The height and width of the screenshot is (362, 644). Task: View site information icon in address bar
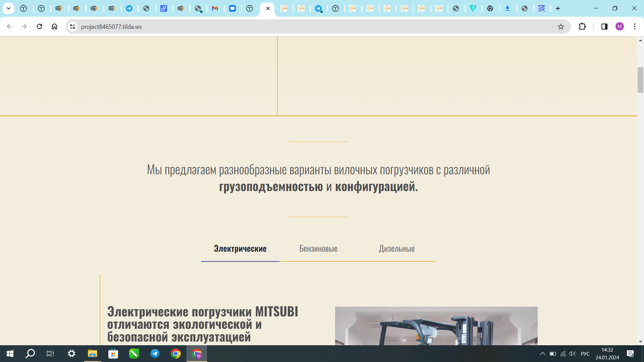tap(73, 27)
